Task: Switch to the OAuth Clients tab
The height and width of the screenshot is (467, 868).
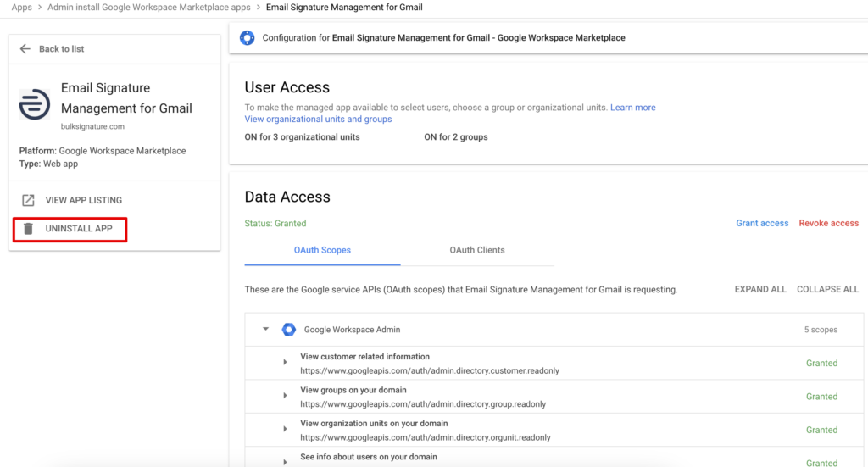Action: pos(477,250)
